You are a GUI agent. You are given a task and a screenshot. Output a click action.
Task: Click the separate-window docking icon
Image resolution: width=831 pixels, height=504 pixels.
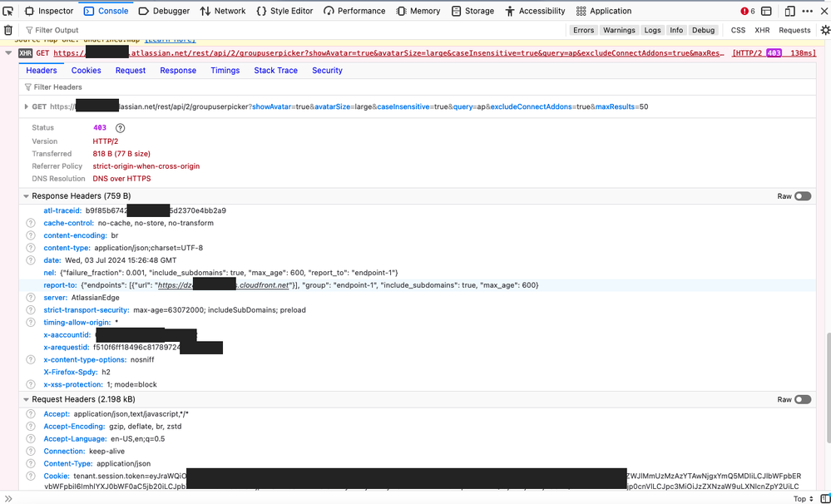pos(789,11)
